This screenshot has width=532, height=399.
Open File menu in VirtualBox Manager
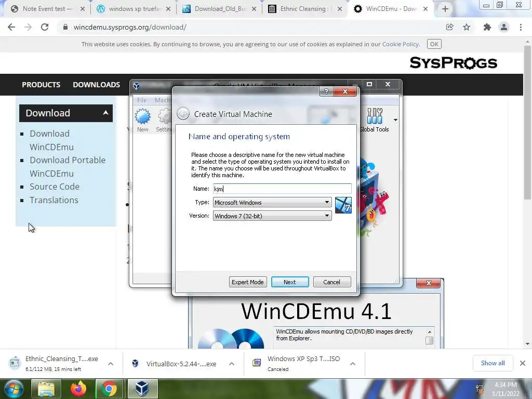pyautogui.click(x=141, y=100)
